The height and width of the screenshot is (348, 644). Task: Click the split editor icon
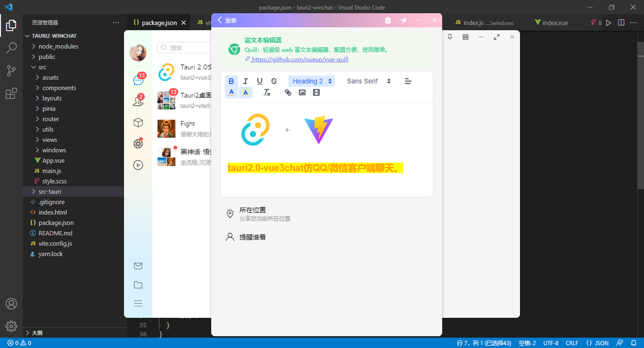point(621,23)
